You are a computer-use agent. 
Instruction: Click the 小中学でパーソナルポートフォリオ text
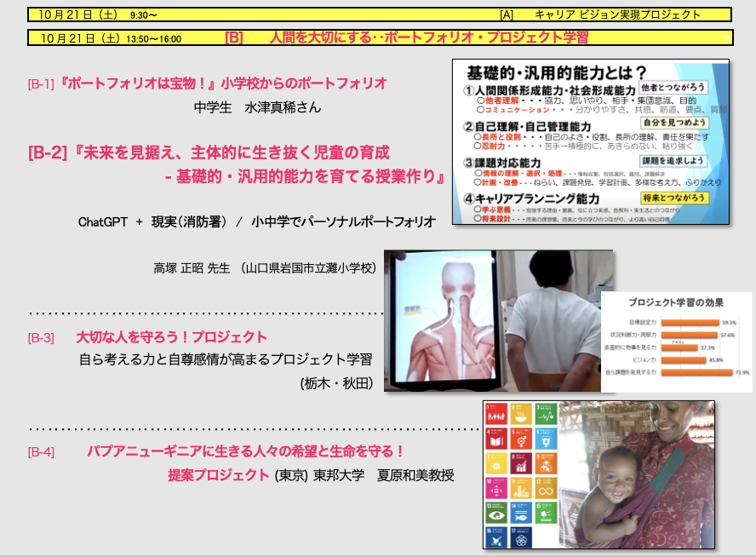343,221
